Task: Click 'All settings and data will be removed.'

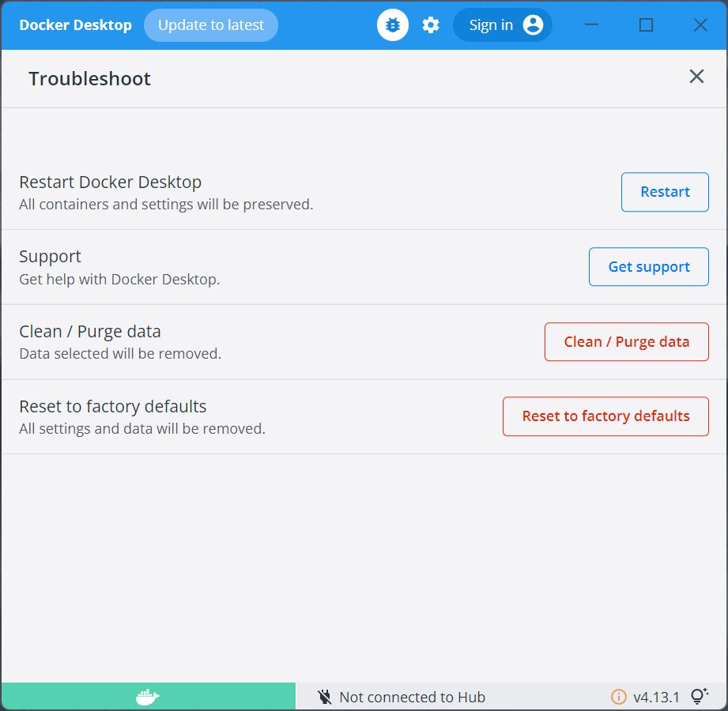Action: pyautogui.click(x=142, y=428)
